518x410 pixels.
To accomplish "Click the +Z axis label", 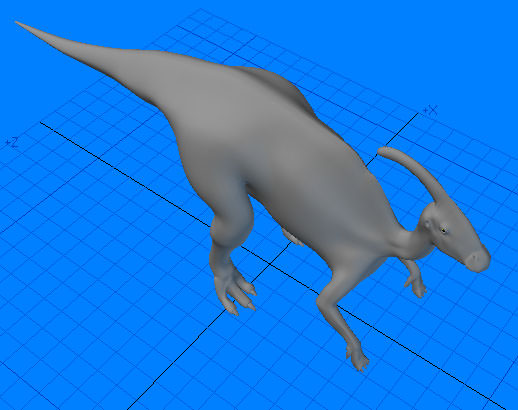I will pyautogui.click(x=12, y=143).
